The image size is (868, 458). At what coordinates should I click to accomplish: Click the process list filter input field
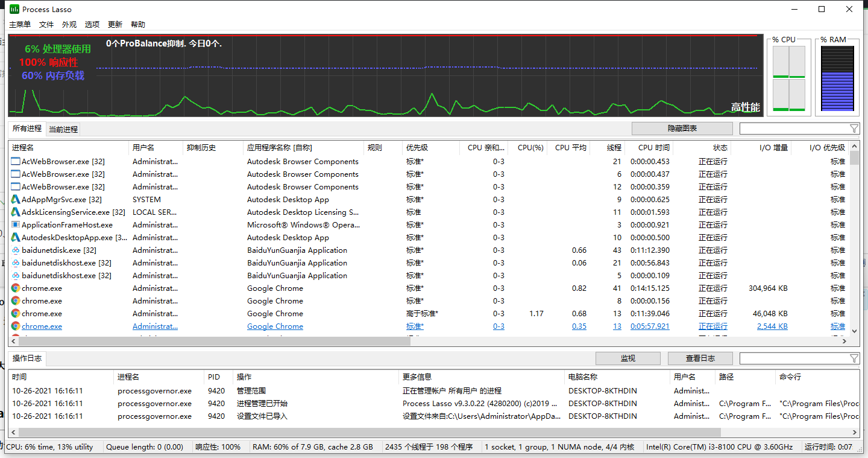(x=796, y=128)
